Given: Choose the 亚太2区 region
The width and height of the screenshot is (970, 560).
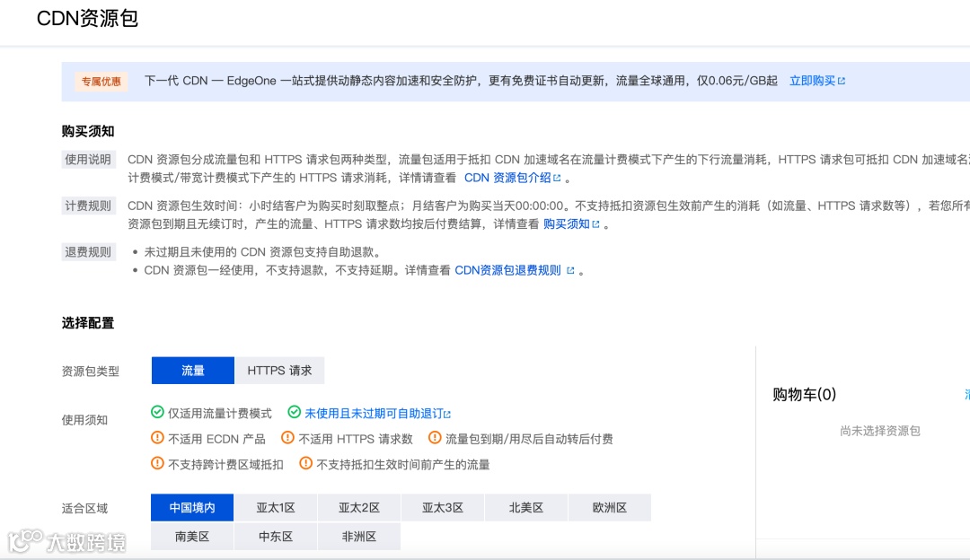Looking at the screenshot, I should click(359, 507).
